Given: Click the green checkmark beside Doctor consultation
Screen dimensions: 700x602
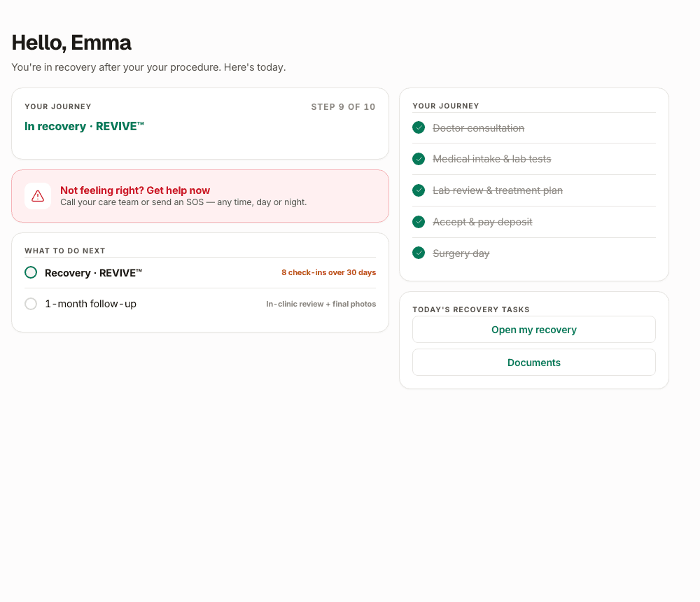Looking at the screenshot, I should (x=419, y=127).
